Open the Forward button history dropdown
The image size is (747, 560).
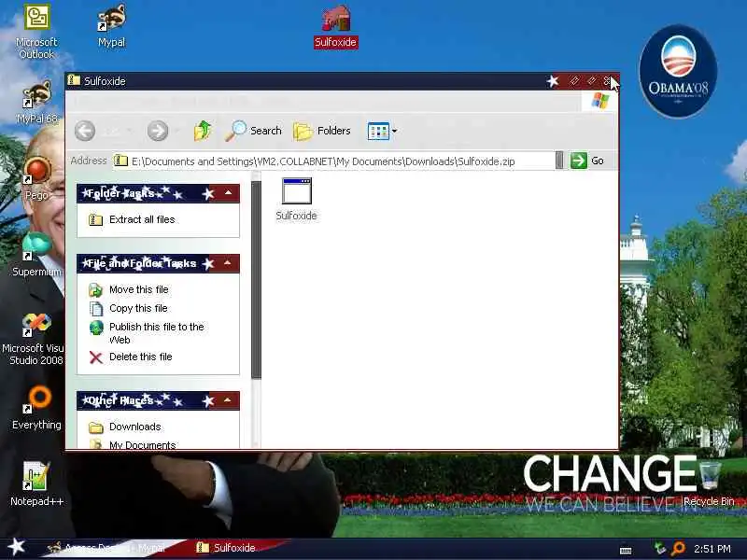point(177,131)
